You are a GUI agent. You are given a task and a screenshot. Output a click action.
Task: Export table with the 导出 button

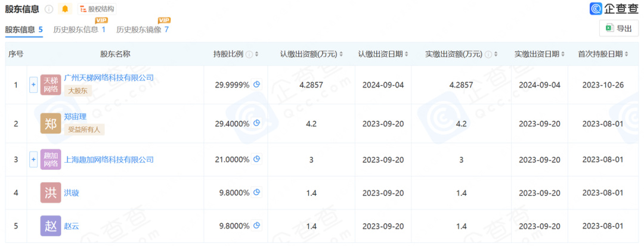point(619,28)
